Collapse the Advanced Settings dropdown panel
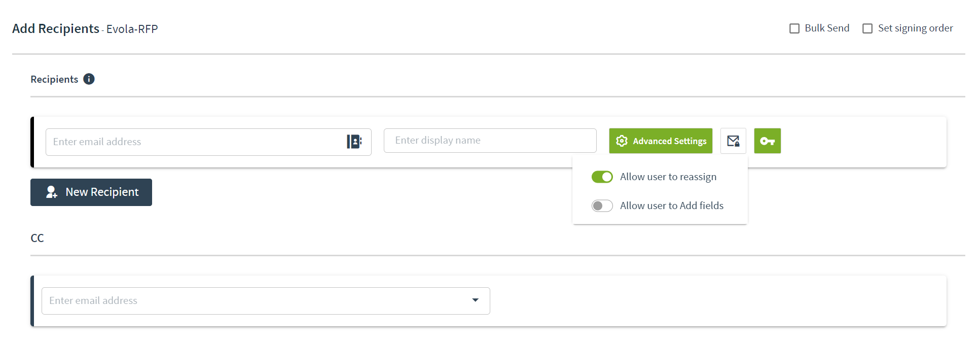The height and width of the screenshot is (340, 980). pos(661,141)
